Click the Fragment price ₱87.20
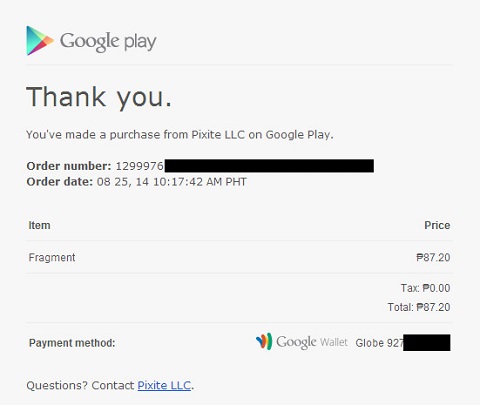This screenshot has width=480, height=405. (x=433, y=257)
